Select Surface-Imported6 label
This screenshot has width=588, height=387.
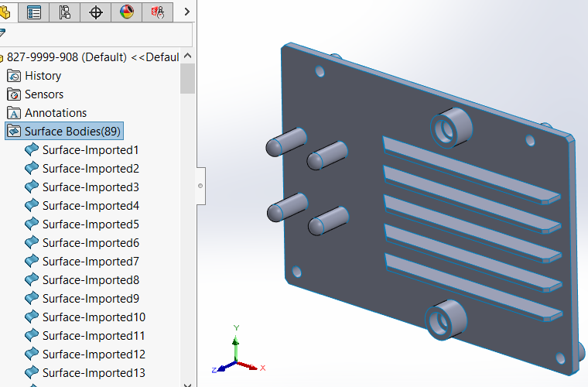pos(91,242)
